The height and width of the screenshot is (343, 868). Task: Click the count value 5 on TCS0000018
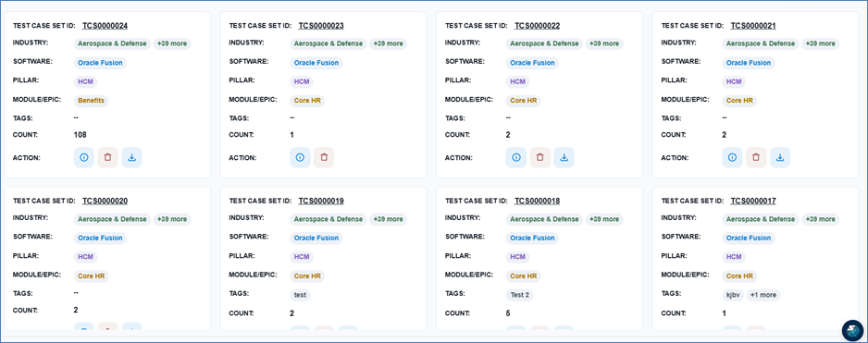508,313
